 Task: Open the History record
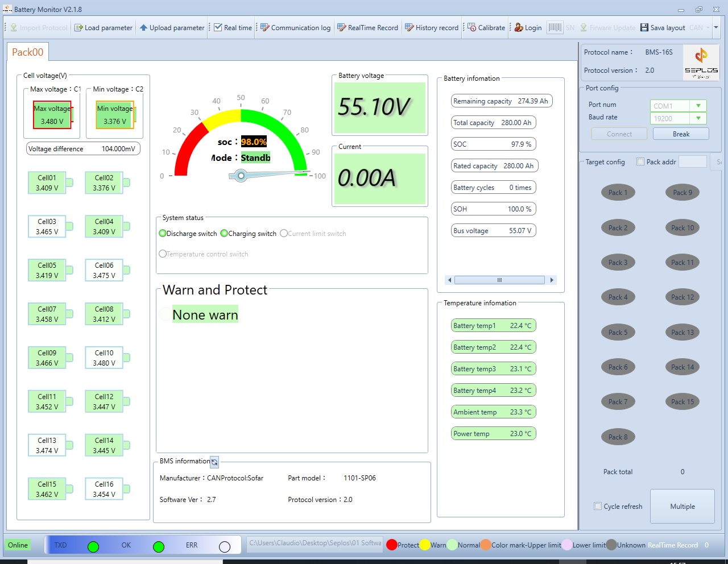point(431,27)
